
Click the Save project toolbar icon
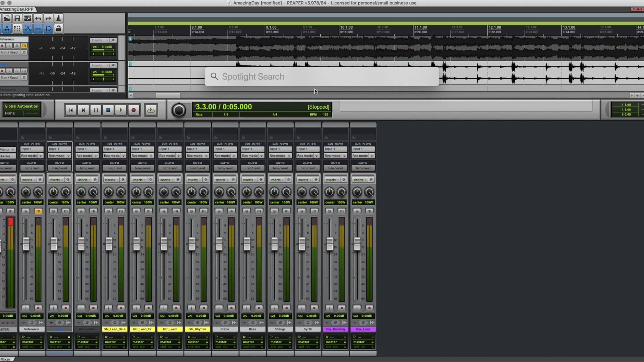[x=17, y=18]
